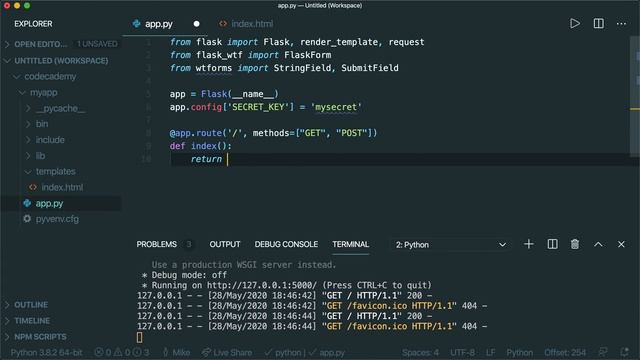This screenshot has height=360, width=640.
Task: Click the Python file icon beside app.py in explorer
Action: pyautogui.click(x=27, y=203)
